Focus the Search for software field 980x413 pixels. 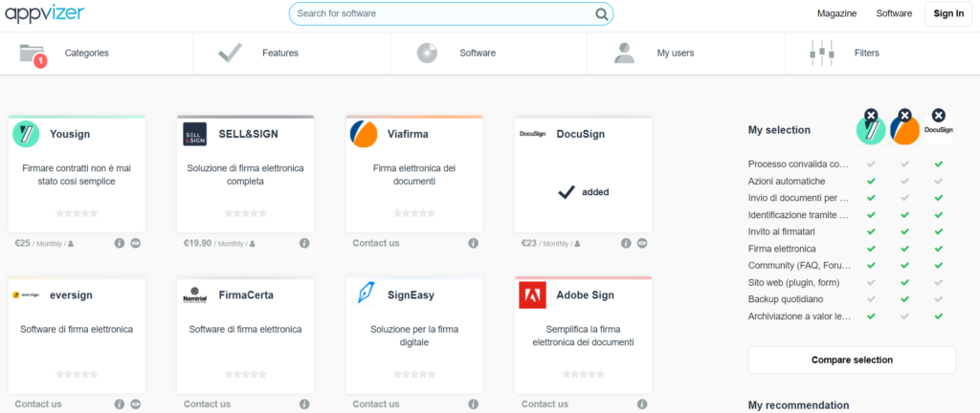(451, 13)
